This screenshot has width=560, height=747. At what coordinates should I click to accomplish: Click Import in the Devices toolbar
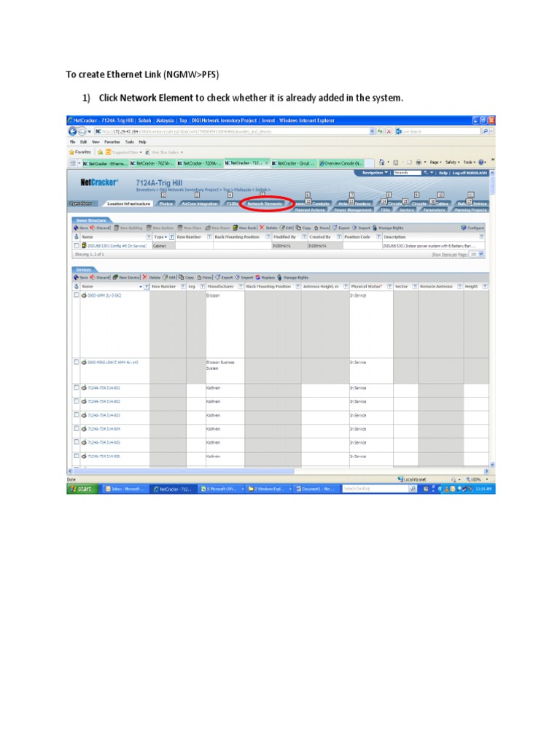click(x=244, y=277)
